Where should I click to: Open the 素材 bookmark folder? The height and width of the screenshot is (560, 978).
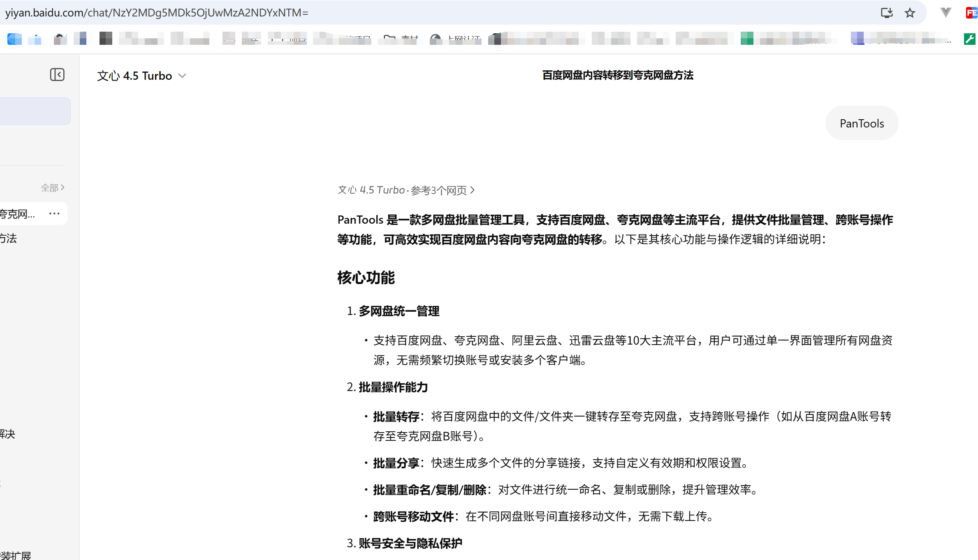click(401, 39)
